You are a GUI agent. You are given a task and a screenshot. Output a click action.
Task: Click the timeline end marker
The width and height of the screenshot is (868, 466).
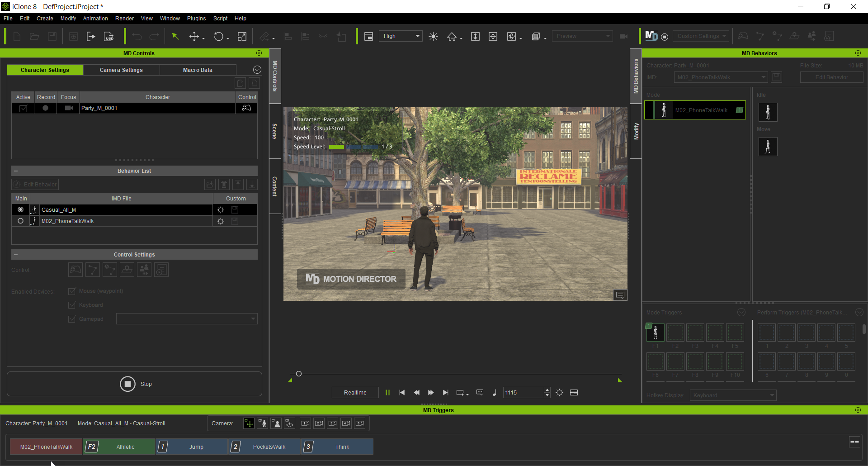620,380
